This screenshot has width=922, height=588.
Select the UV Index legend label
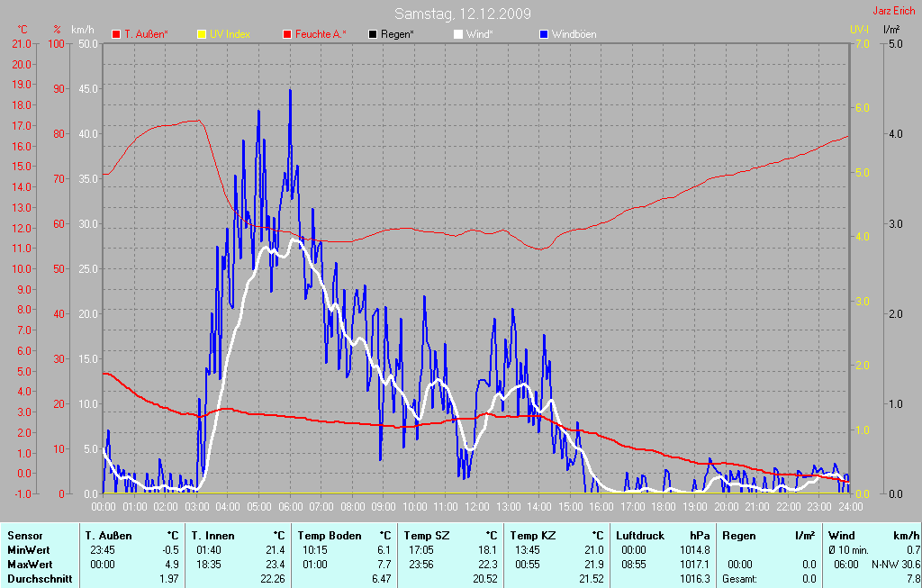(230, 34)
